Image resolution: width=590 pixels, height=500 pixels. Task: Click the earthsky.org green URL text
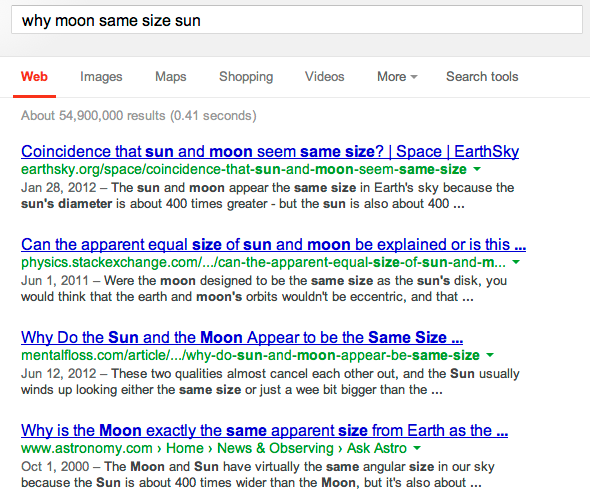[x=244, y=169]
